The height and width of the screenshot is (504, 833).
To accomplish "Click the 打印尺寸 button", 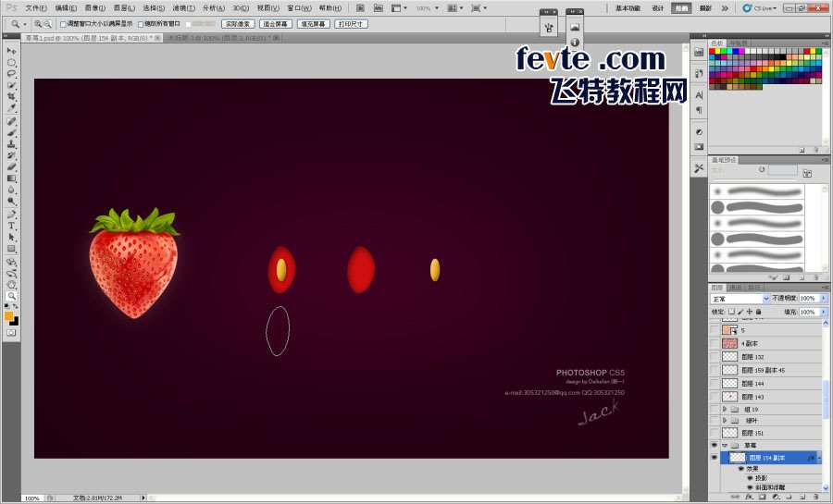I will point(351,24).
